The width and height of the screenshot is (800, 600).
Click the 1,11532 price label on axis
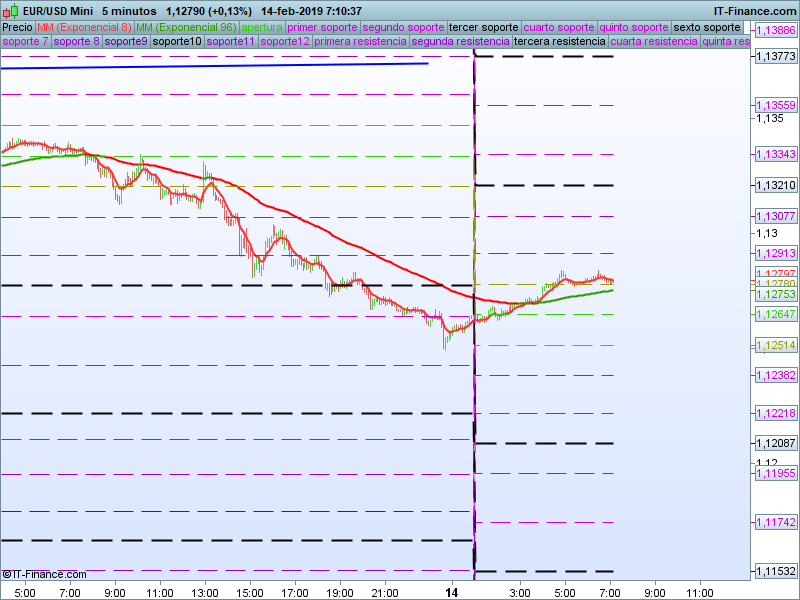pos(775,571)
